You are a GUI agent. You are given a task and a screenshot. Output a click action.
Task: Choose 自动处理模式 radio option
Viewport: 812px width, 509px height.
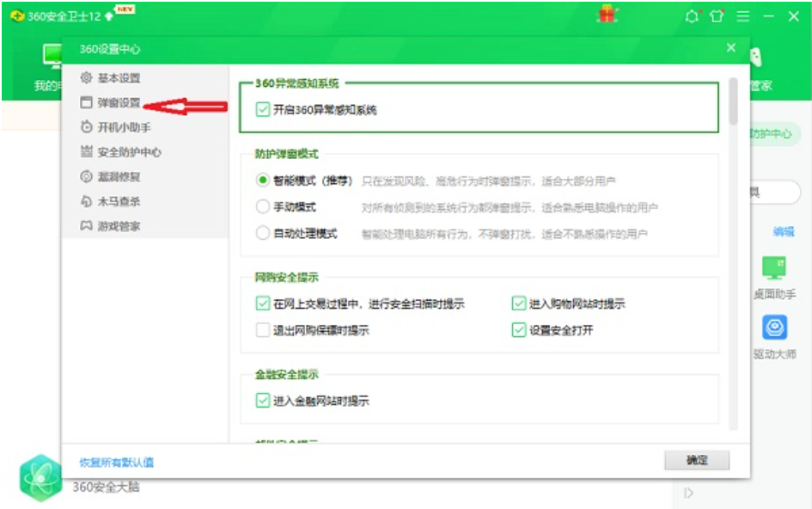pyautogui.click(x=263, y=233)
